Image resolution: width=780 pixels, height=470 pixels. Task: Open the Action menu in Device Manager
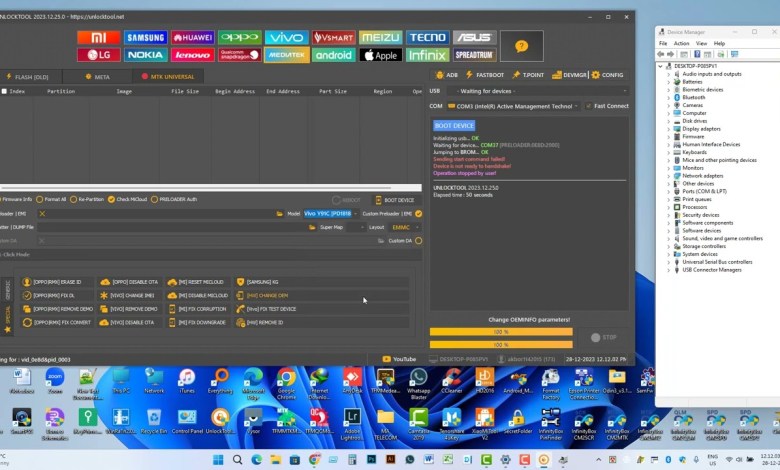click(x=682, y=43)
